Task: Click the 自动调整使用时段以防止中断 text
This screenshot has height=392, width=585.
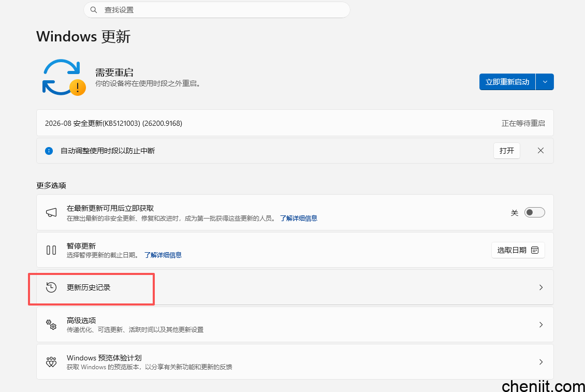Action: pyautogui.click(x=108, y=151)
